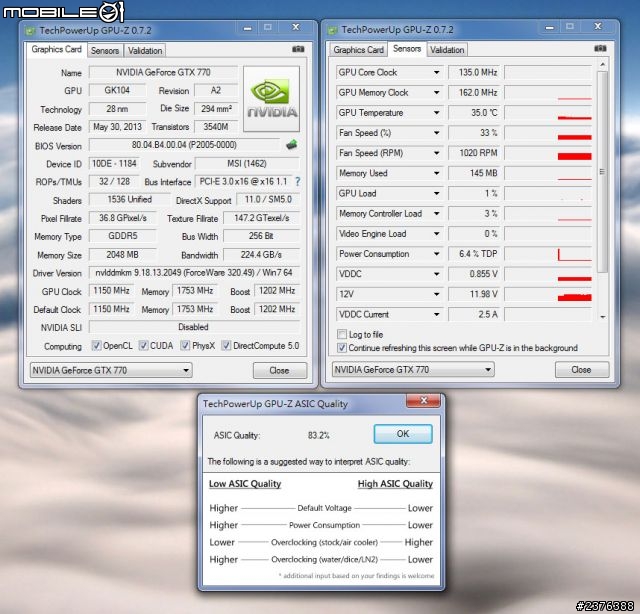Click the sensors list scrollbar thumb
The image size is (640, 614).
point(602,171)
